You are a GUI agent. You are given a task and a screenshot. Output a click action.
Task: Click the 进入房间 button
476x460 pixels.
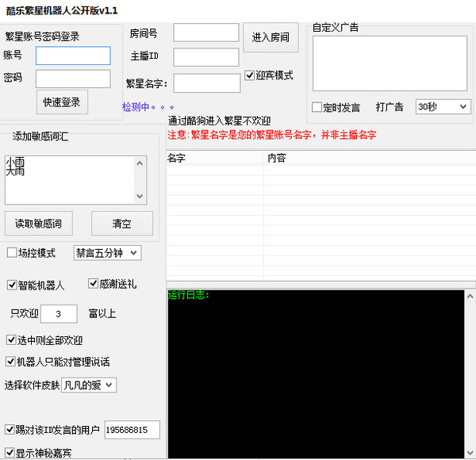(270, 37)
